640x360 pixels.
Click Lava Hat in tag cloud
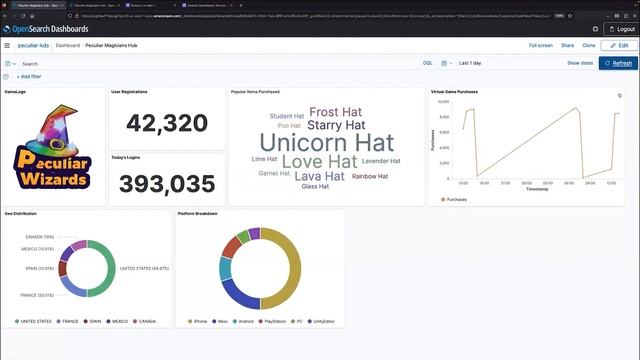pos(320,176)
